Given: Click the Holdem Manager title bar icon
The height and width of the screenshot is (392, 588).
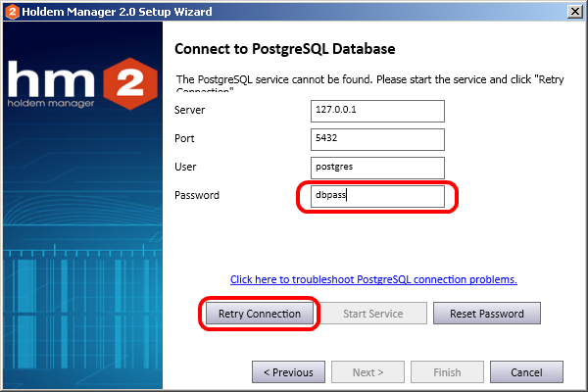Looking at the screenshot, I should (12, 11).
